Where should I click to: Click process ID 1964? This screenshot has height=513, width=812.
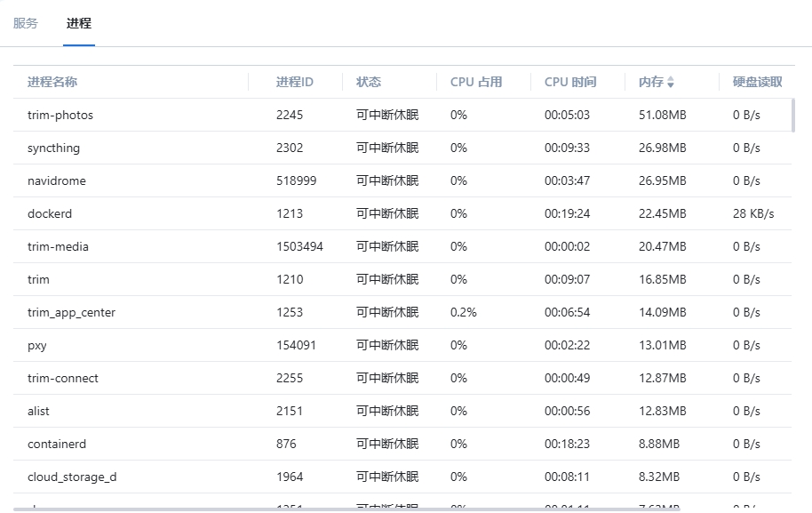click(x=290, y=477)
